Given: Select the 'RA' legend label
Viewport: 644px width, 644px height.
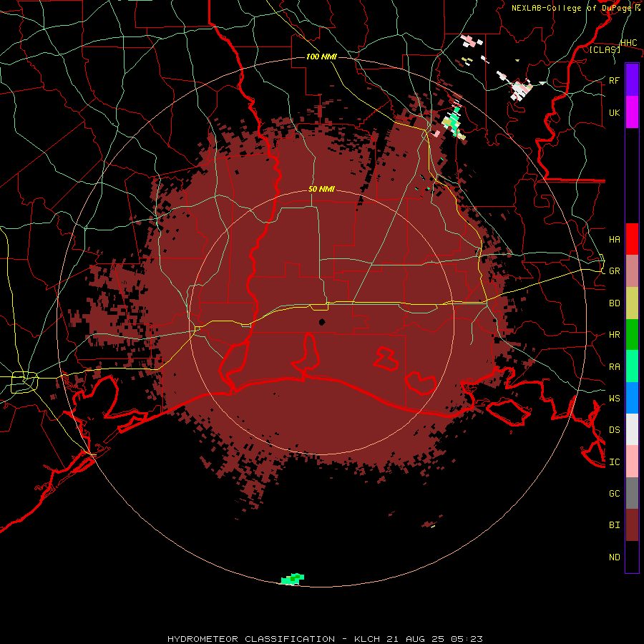Looking at the screenshot, I should click(x=614, y=366).
